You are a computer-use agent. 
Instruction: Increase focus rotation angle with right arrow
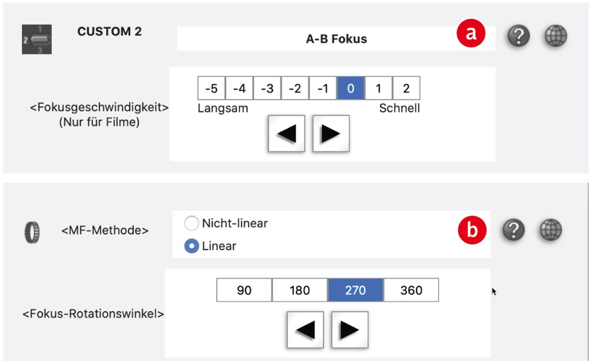pyautogui.click(x=350, y=330)
